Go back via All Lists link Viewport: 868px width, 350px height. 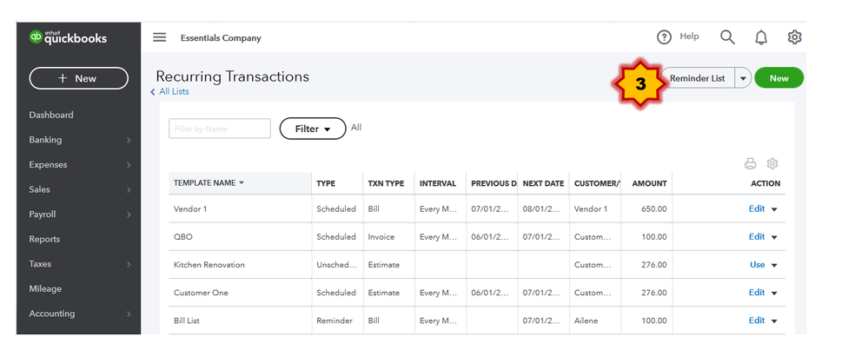(x=173, y=91)
